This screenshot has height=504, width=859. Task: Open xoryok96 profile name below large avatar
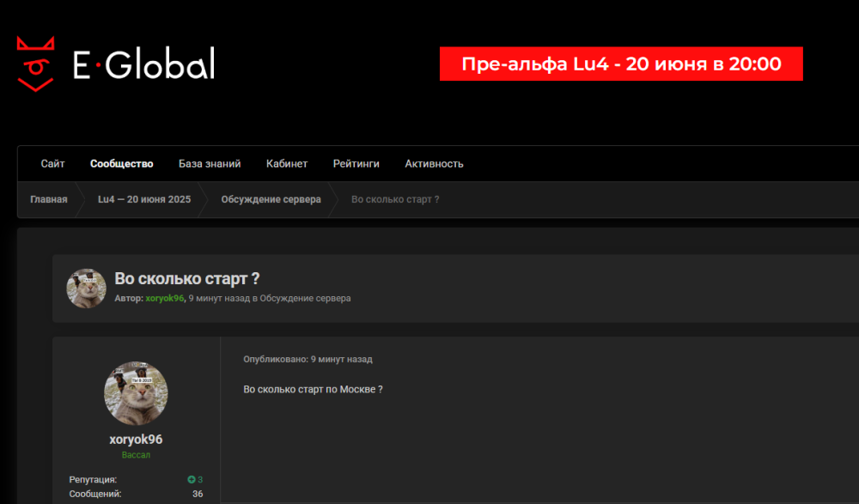136,440
